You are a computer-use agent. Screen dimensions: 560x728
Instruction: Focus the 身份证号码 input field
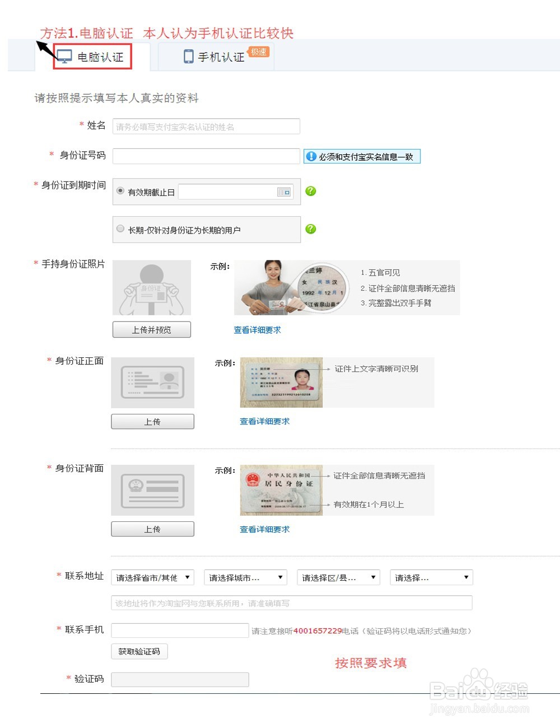(206, 156)
